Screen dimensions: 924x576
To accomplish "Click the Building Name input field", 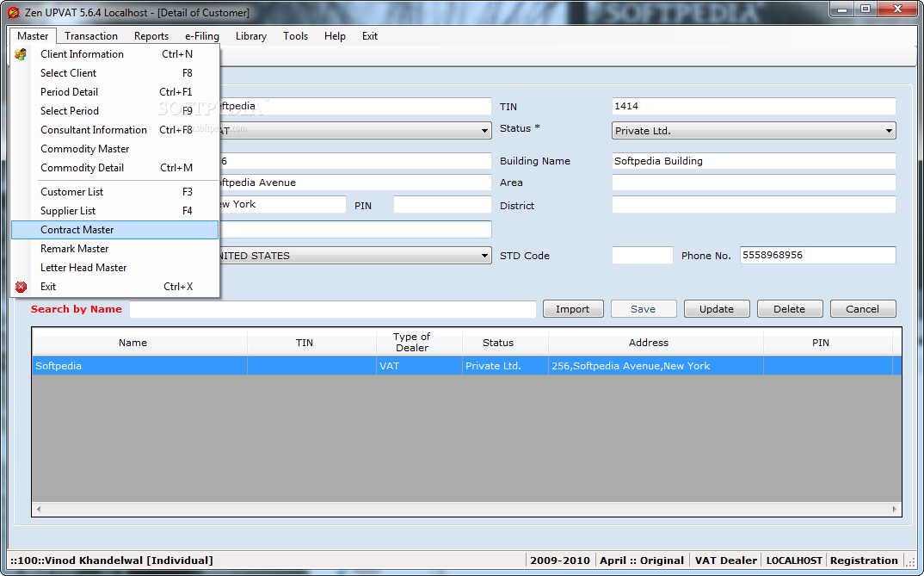I will coord(754,161).
